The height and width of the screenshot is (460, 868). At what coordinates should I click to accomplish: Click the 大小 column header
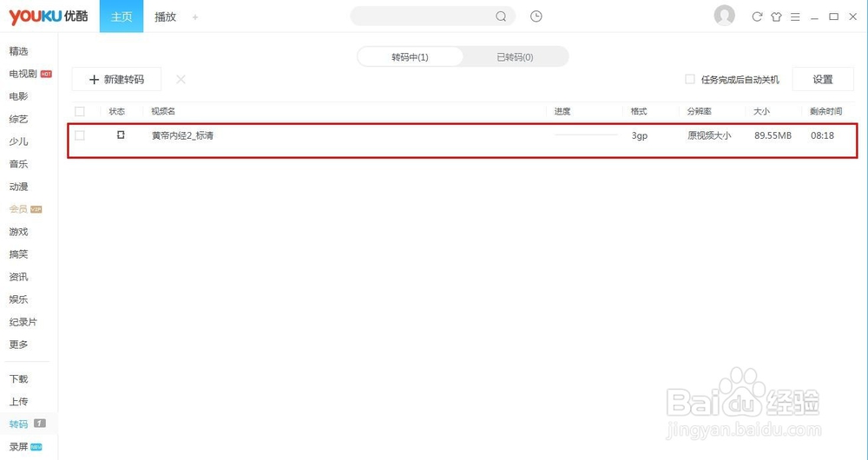click(762, 111)
